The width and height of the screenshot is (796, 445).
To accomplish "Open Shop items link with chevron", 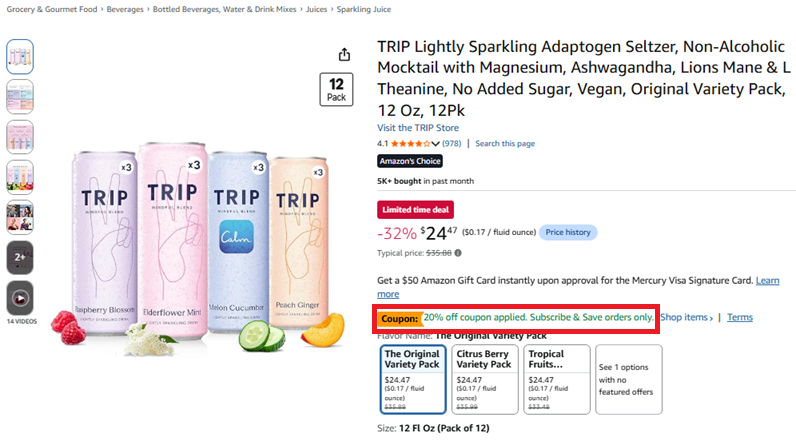I will (687, 317).
